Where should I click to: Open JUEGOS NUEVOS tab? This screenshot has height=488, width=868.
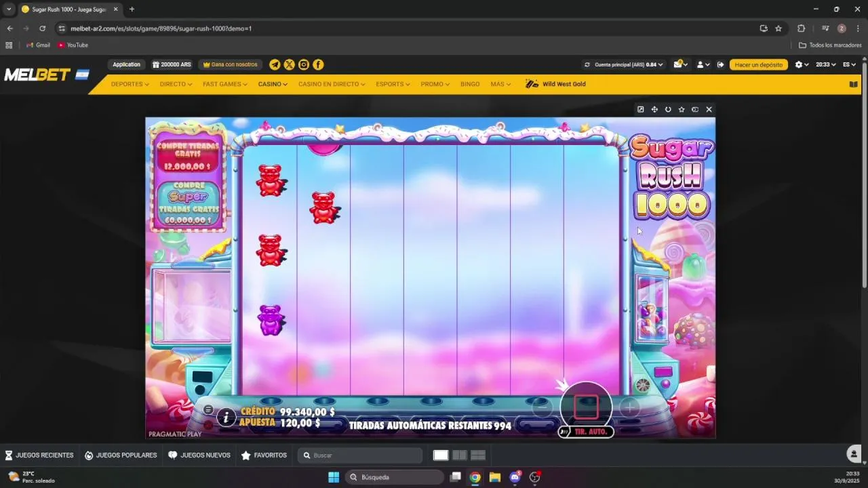coord(199,455)
